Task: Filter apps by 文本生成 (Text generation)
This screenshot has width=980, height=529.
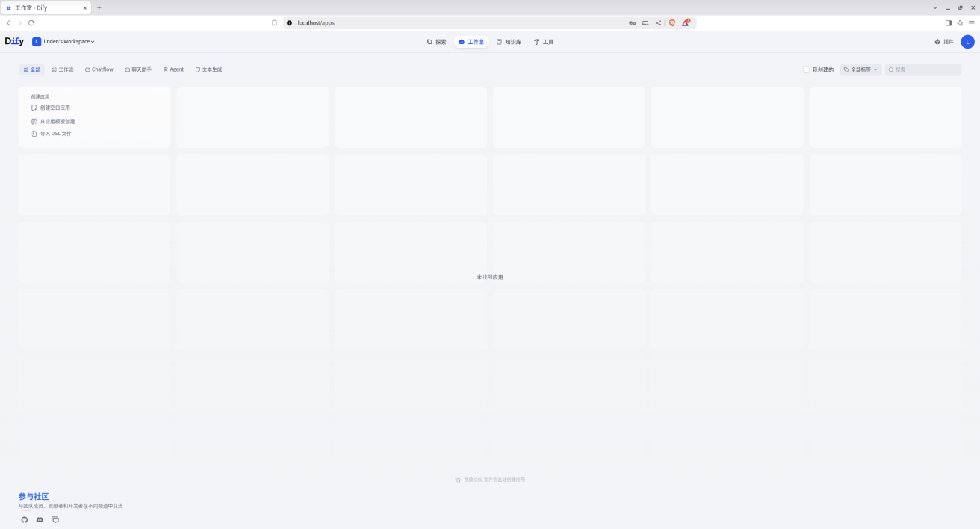Action: (208, 69)
